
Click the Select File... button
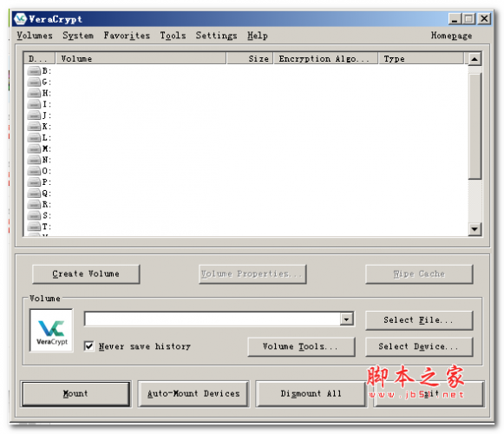pos(419,320)
